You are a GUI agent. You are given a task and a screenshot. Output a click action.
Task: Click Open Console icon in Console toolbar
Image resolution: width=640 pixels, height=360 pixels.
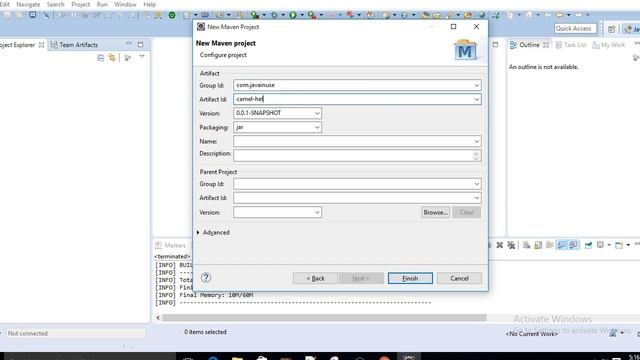(619, 245)
